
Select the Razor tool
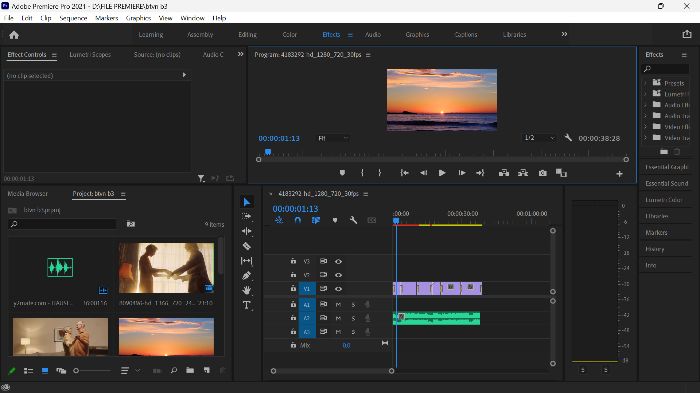[x=246, y=246]
